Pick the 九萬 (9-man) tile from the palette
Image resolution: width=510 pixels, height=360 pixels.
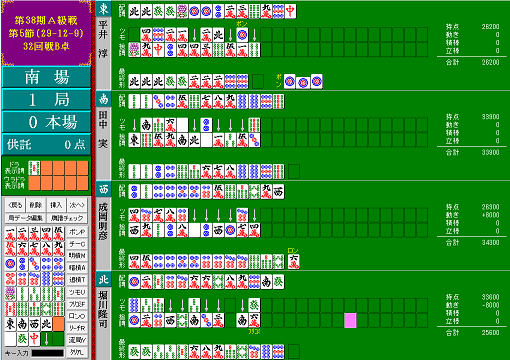coord(58,249)
